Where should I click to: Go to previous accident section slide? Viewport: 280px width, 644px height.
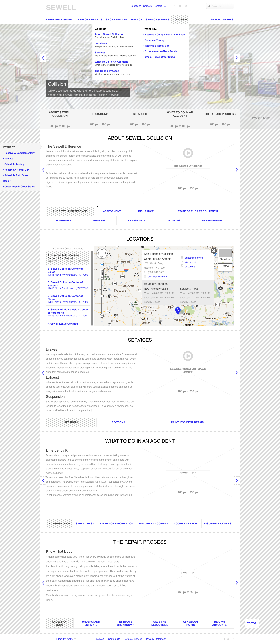point(43,480)
